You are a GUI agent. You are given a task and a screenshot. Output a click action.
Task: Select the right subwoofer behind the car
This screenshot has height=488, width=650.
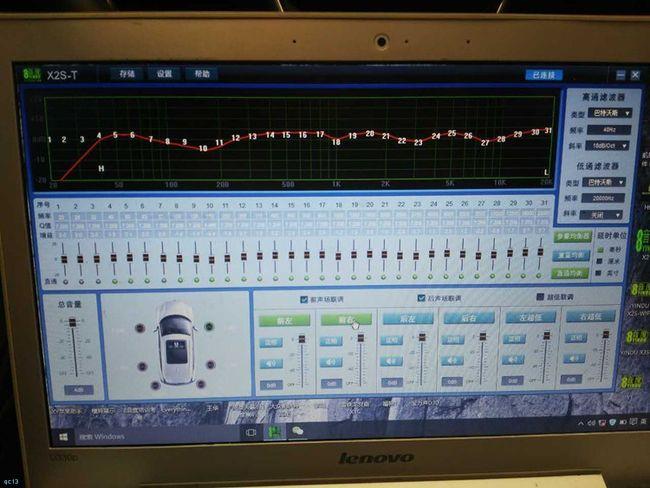pos(201,384)
